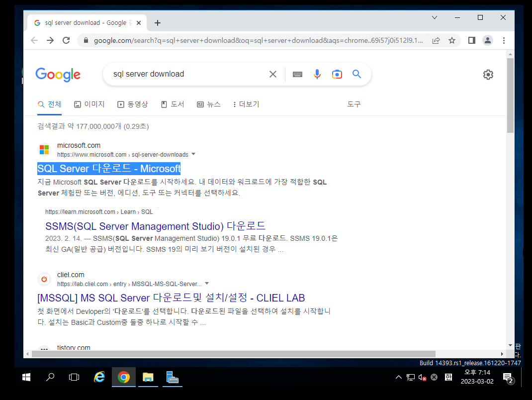Viewport: 532px width, 400px height.
Task: Close the sql server download tab
Action: point(138,23)
